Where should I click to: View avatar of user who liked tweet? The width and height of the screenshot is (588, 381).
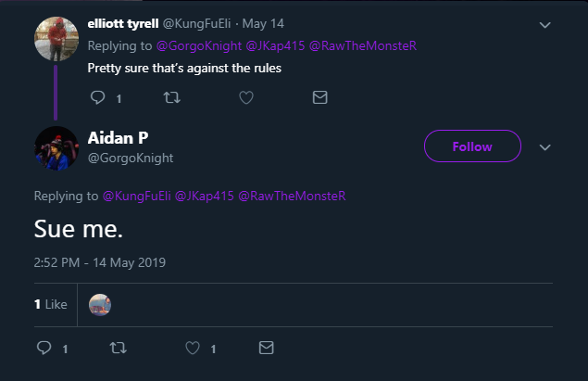click(100, 304)
